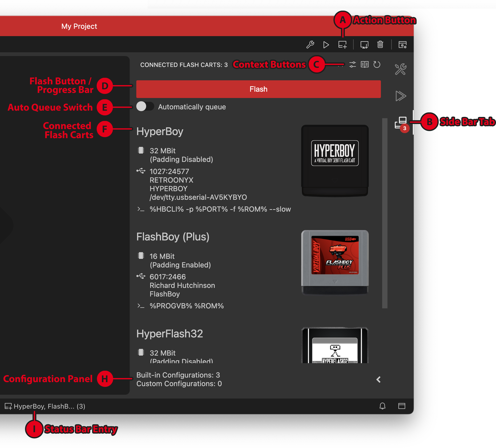Click the My Project title
Screen dimensions: 496x448
click(79, 26)
